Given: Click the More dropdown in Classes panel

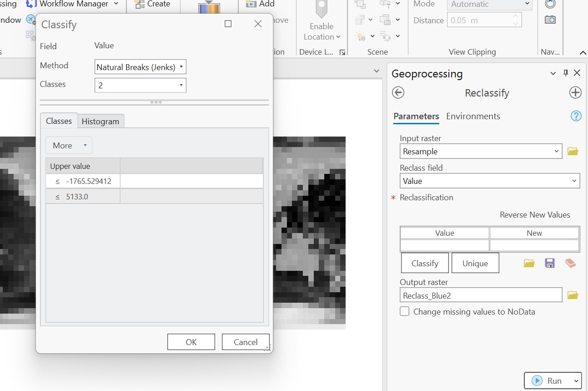Looking at the screenshot, I should click(68, 145).
